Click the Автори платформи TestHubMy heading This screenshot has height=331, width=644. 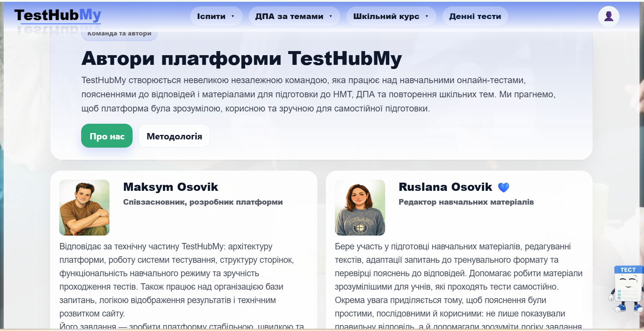tap(242, 59)
